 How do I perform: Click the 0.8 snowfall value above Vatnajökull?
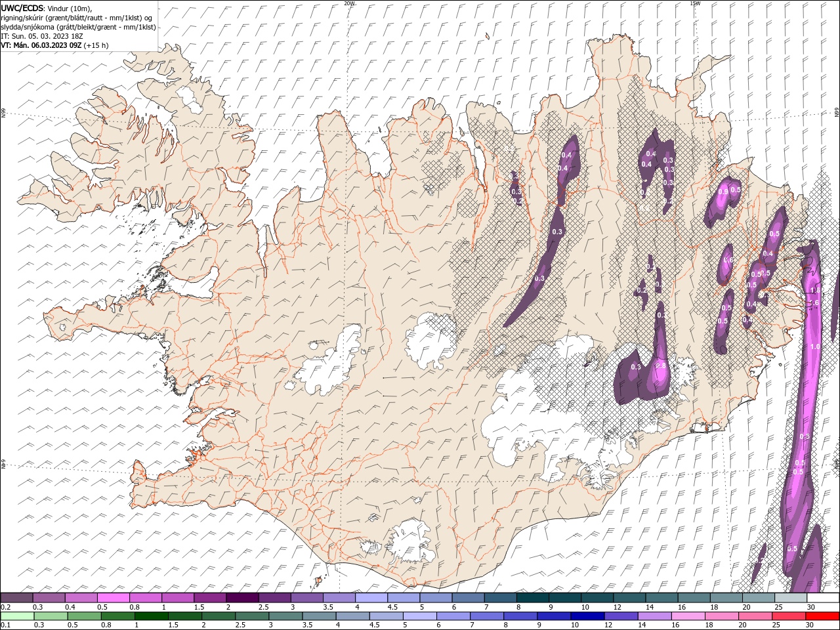pos(661,366)
